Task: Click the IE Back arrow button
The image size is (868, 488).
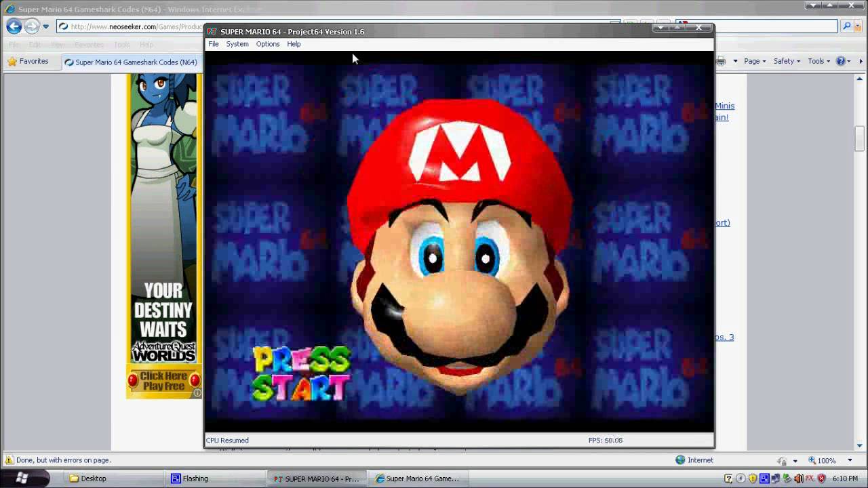Action: coord(14,26)
